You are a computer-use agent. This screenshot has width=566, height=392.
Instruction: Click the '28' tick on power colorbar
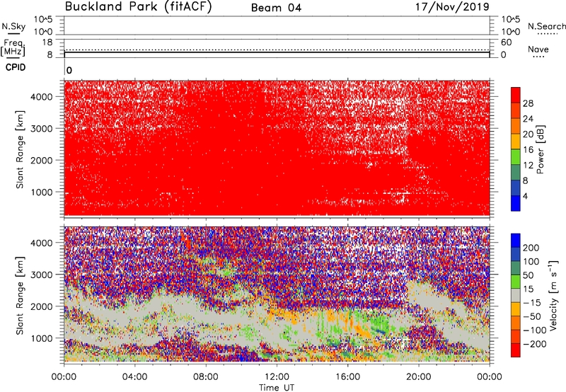pos(528,103)
